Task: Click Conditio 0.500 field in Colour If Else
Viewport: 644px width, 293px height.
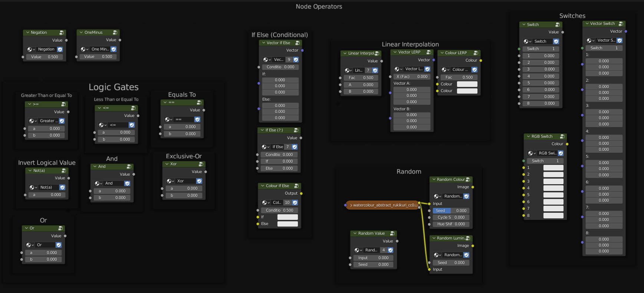Action: (x=280, y=211)
